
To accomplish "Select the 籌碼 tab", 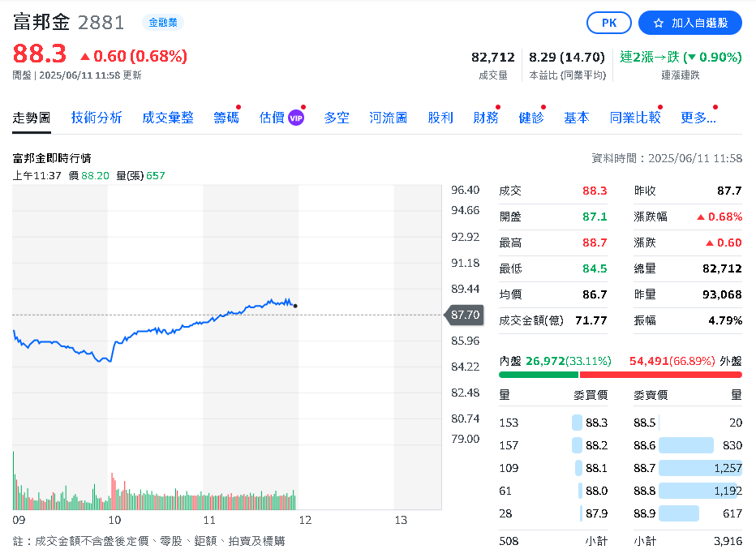I will coord(226,118).
